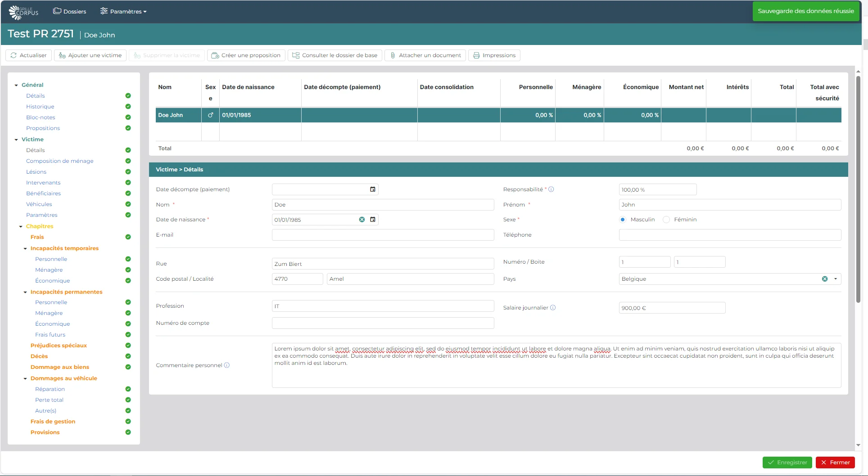Image resolution: width=868 pixels, height=476 pixels.
Task: Open the calendar picker for Date décompte
Action: (x=372, y=189)
